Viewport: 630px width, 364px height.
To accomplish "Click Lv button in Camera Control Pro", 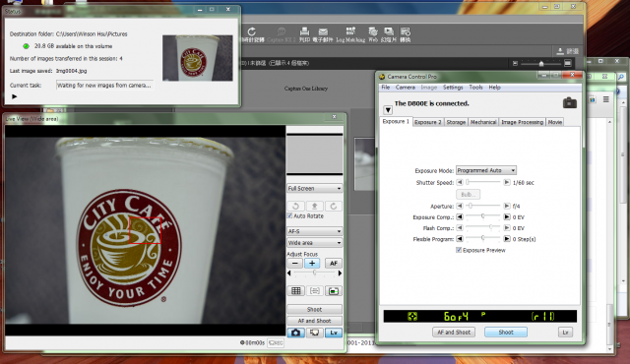I will tap(565, 333).
